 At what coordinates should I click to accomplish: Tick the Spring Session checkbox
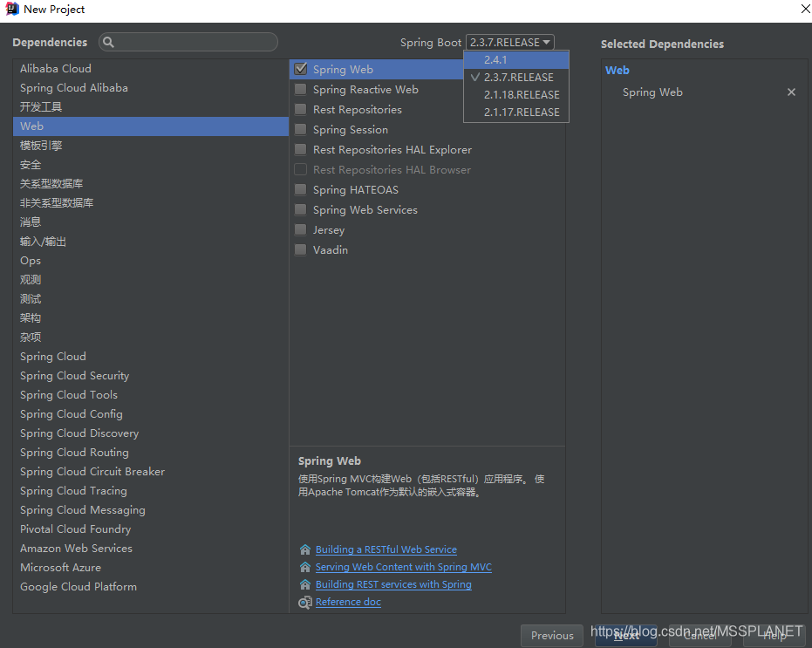(300, 129)
